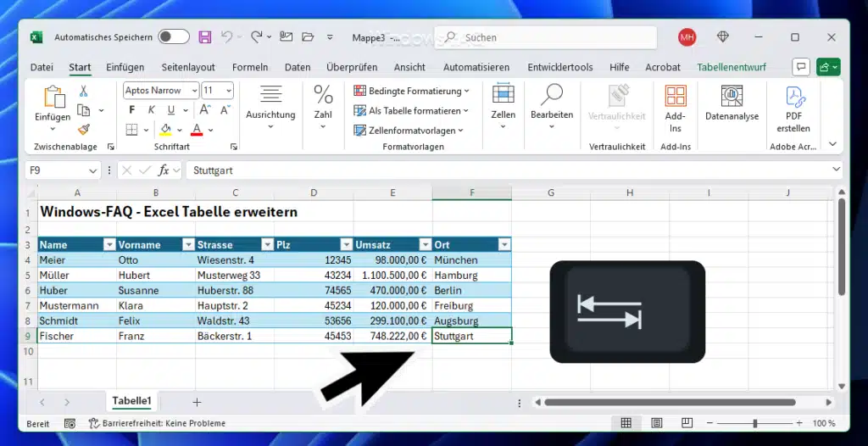
Task: Switch to Page Break Preview
Action: tap(687, 423)
